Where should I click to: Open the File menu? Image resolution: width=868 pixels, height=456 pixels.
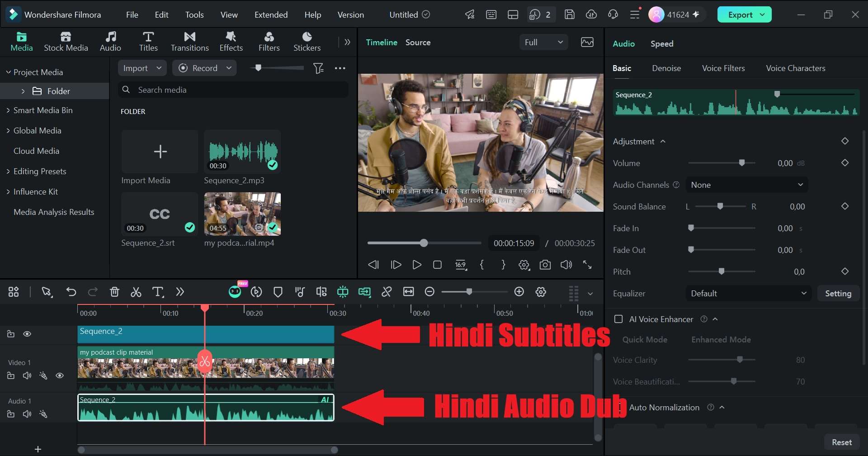[132, 14]
